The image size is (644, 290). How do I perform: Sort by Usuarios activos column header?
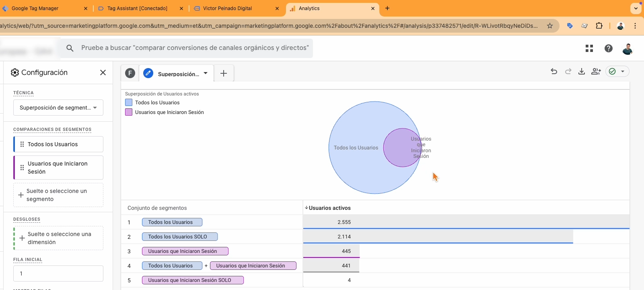(x=329, y=208)
